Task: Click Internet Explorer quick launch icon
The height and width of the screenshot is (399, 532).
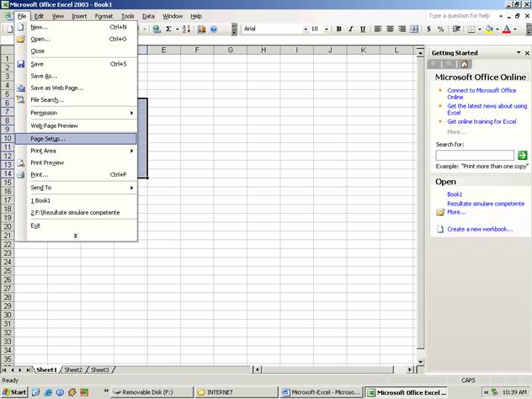Action: pos(48,392)
